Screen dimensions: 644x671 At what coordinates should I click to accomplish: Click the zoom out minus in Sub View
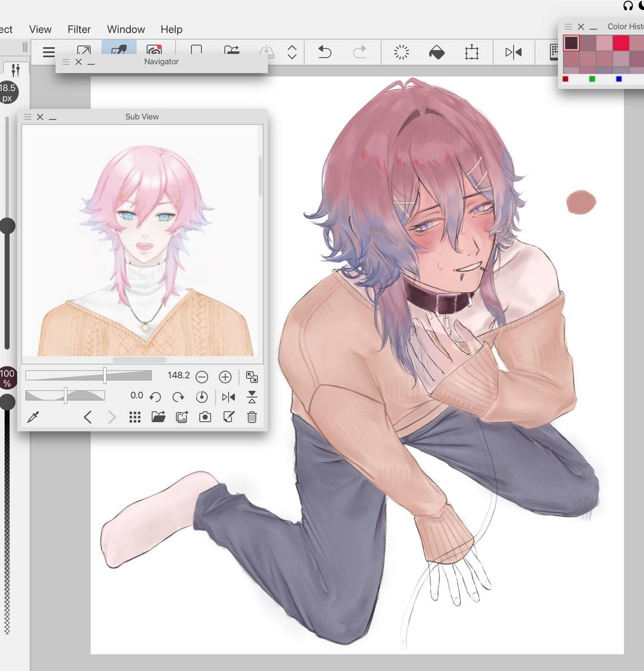202,377
